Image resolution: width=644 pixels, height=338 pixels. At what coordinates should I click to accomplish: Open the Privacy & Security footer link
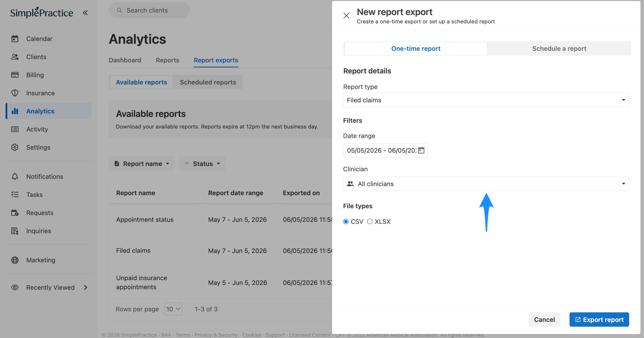(216, 335)
